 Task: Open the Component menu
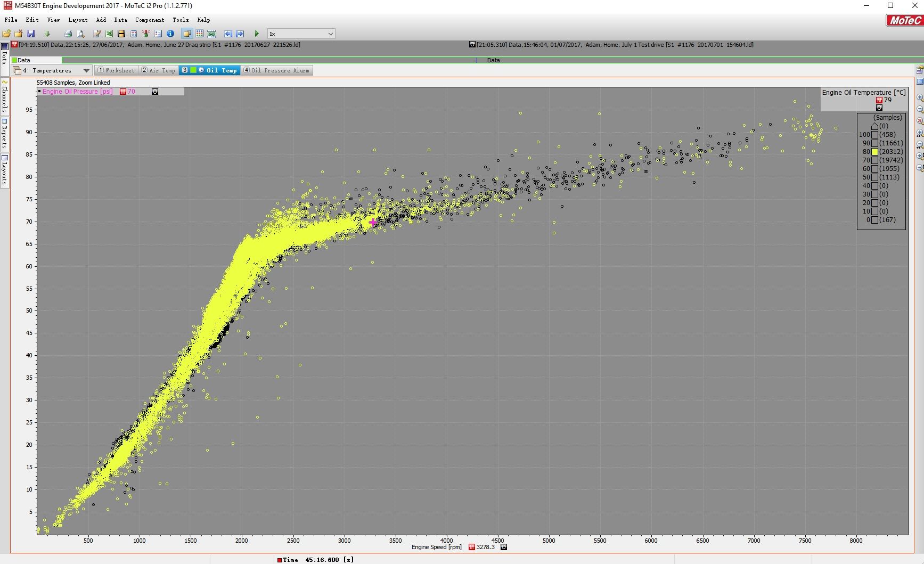pyautogui.click(x=150, y=20)
